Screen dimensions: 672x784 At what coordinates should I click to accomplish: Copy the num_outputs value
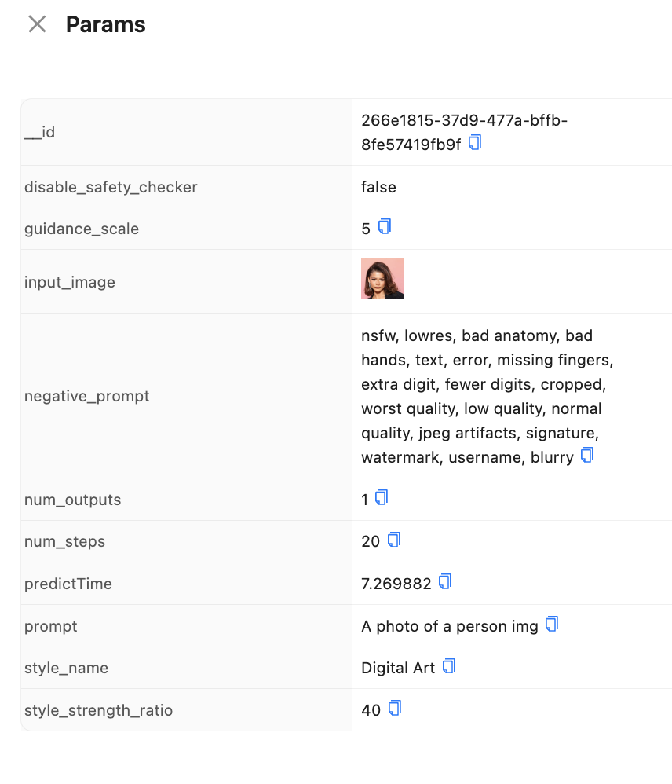(382, 498)
